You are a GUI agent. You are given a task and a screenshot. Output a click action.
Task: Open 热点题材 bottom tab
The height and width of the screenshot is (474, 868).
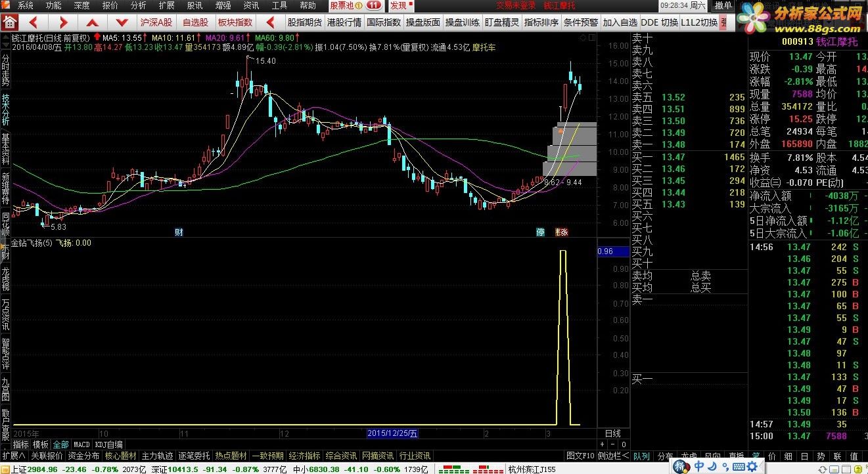point(231,456)
